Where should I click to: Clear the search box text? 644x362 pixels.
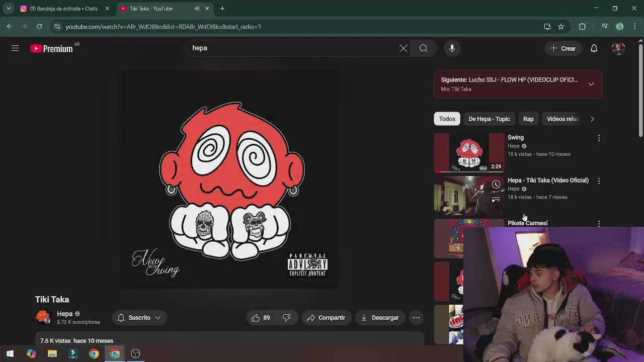[404, 48]
